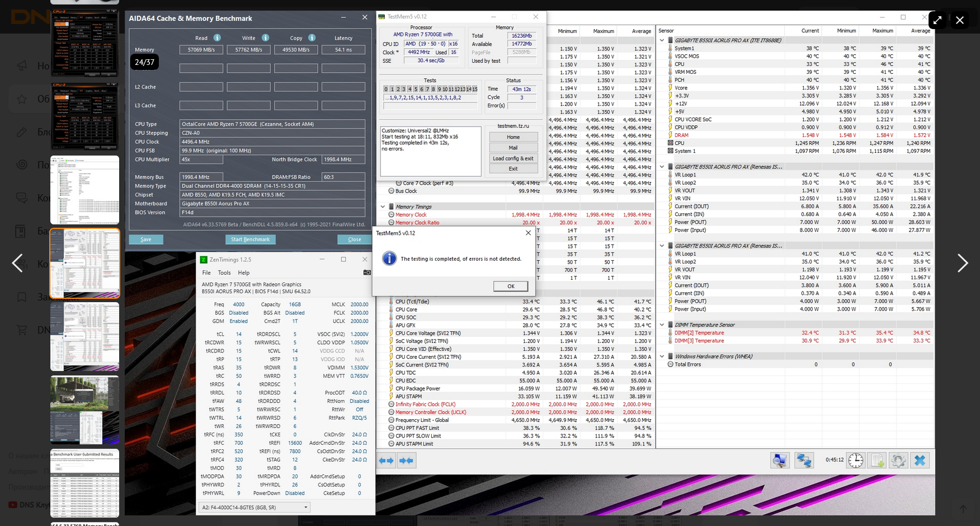This screenshot has height=526, width=980.
Task: Click the Exit button in TestMem5
Action: [x=513, y=168]
